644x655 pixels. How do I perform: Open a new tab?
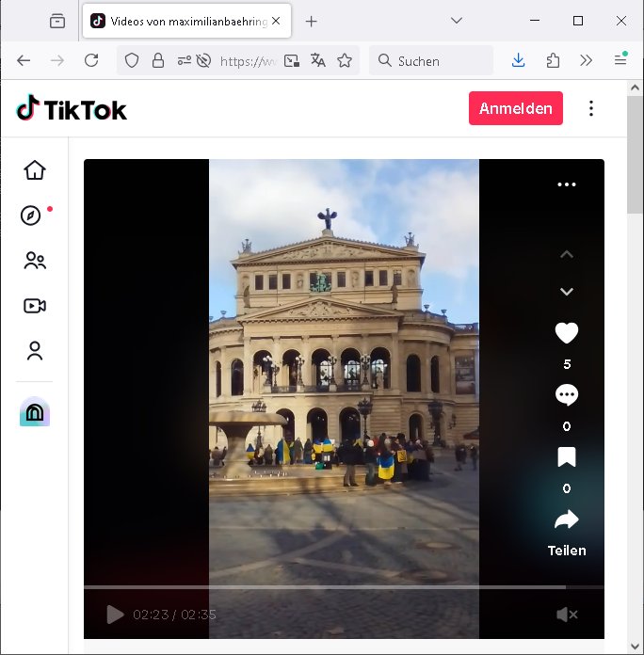click(311, 22)
